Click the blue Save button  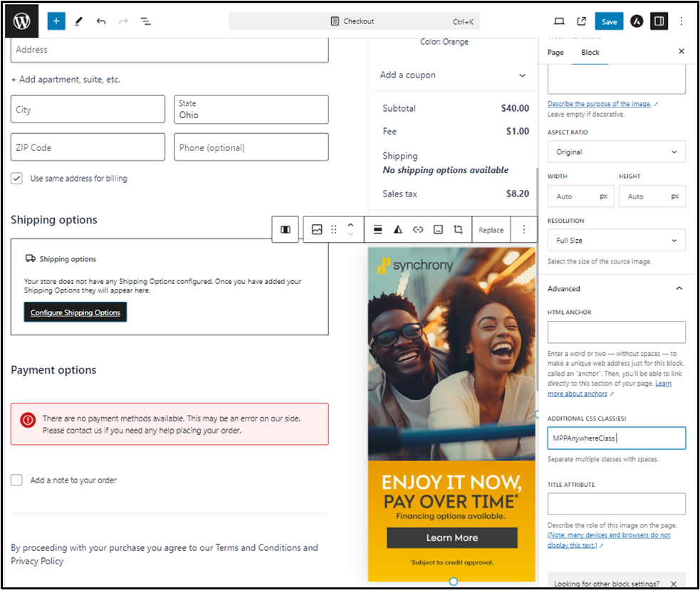(x=609, y=21)
